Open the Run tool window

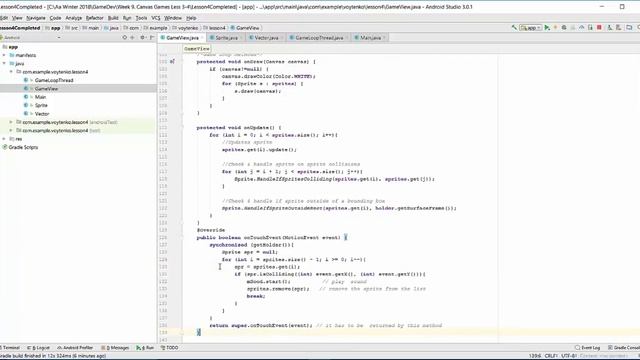pyautogui.click(x=145, y=348)
